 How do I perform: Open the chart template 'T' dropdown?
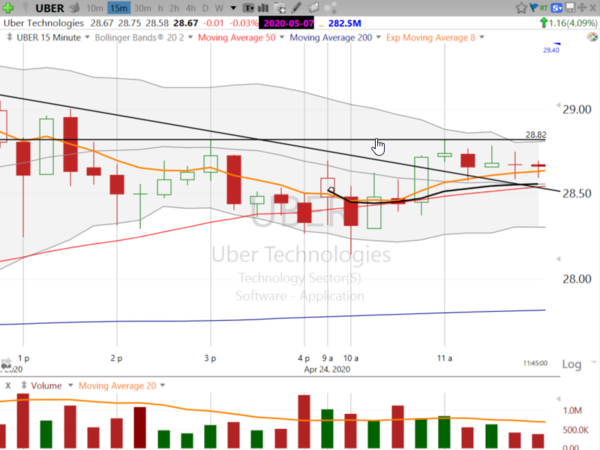[x=249, y=8]
